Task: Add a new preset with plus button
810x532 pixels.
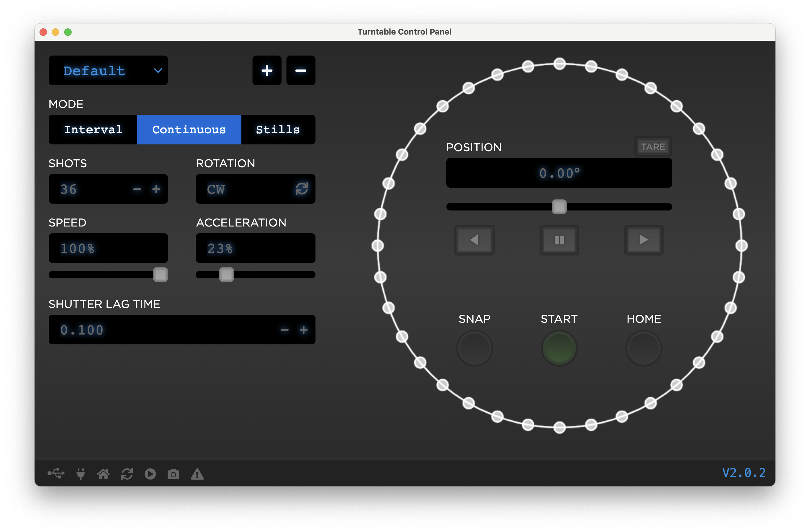Action: tap(267, 70)
